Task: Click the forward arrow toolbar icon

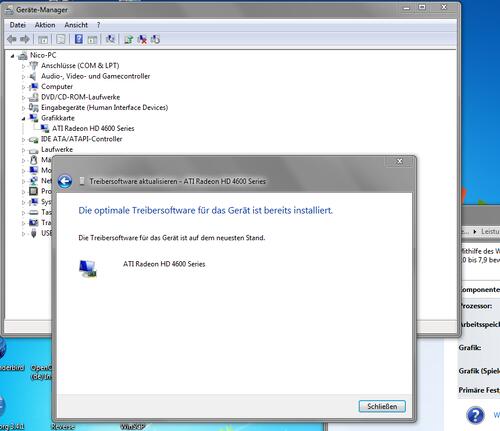Action: tap(24, 39)
